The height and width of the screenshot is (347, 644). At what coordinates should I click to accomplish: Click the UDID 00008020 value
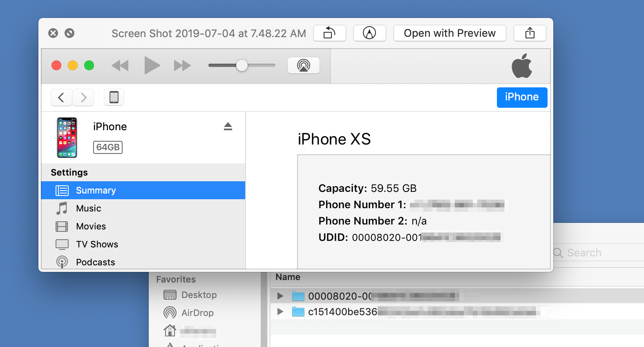coord(426,237)
